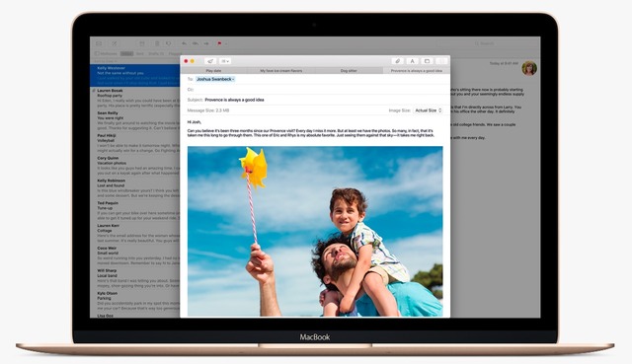Open the flag color dropdown arrow
The image size is (632, 364).
coord(226,43)
